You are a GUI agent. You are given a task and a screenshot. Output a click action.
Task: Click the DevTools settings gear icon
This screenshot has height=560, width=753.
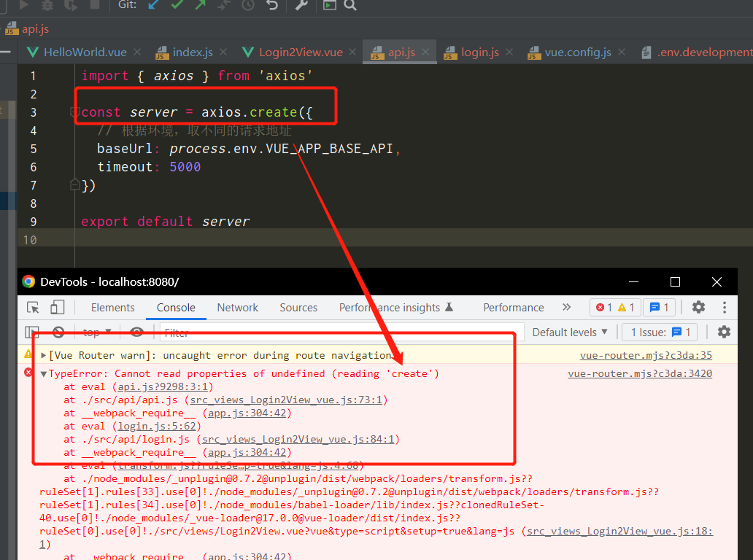click(698, 307)
